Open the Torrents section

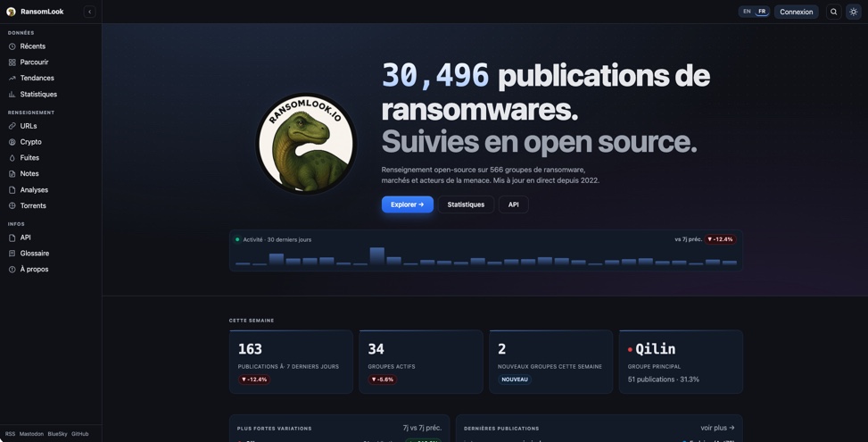click(33, 206)
